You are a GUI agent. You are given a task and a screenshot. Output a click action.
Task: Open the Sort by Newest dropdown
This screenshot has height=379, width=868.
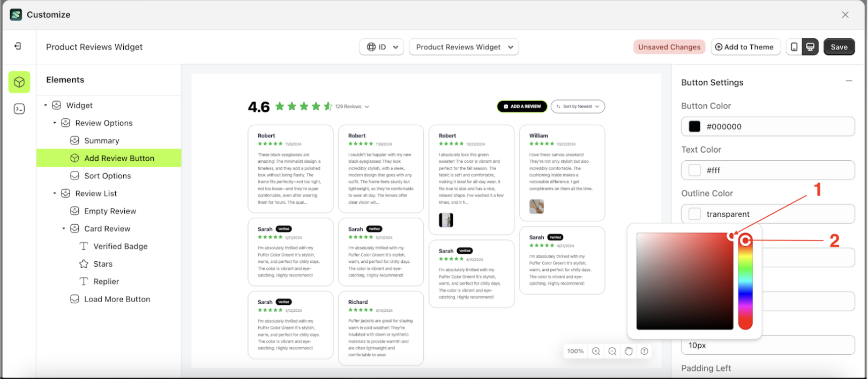(x=577, y=107)
